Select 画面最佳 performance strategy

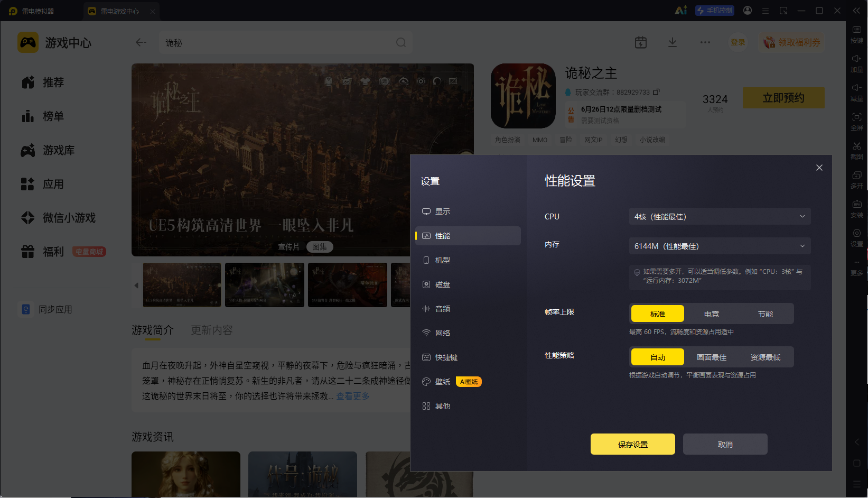pyautogui.click(x=712, y=357)
